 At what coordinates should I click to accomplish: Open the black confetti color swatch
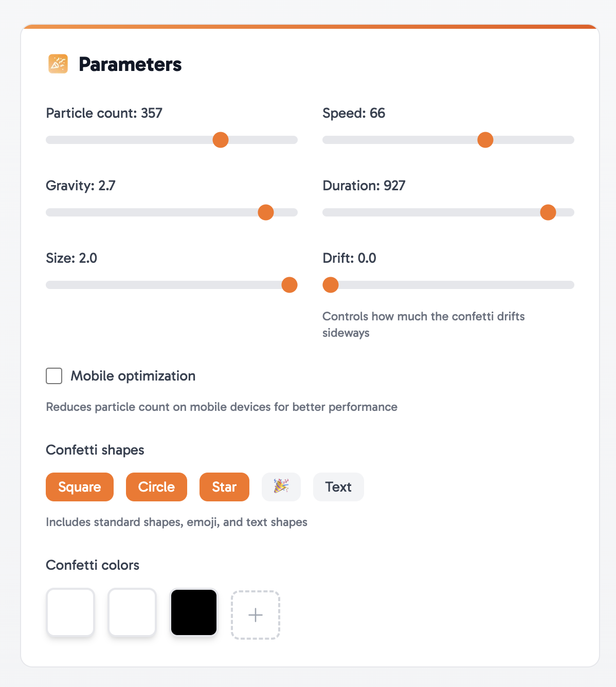pyautogui.click(x=194, y=612)
